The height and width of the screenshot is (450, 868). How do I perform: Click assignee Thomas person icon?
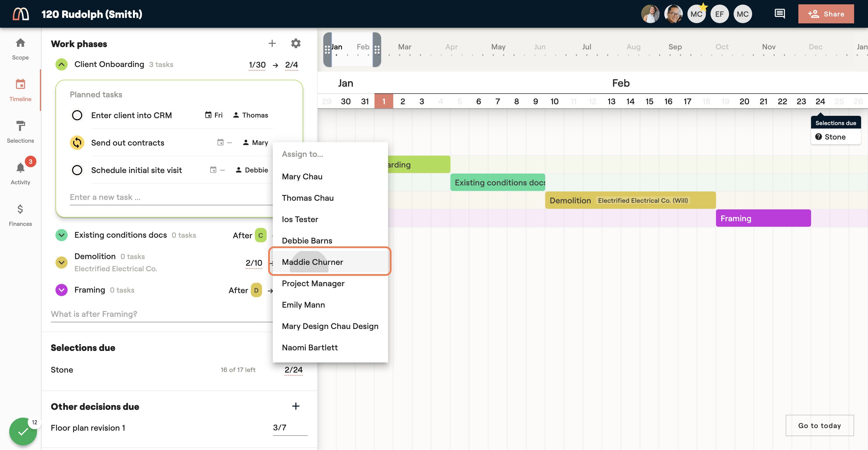click(236, 115)
